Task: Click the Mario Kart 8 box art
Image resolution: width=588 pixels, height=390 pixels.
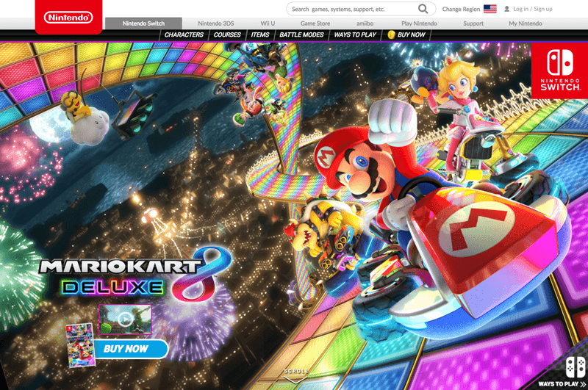Action: 80,345
